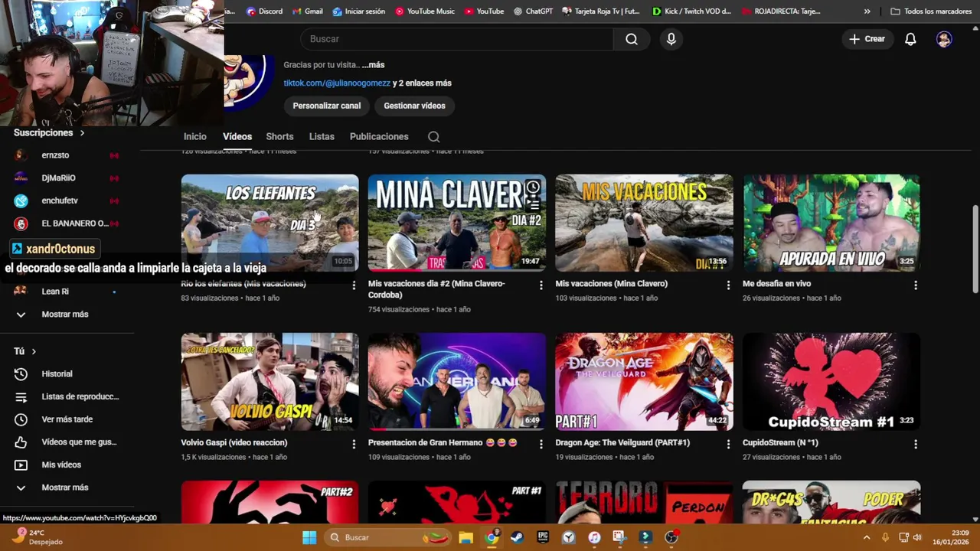Click the YouTube search magnifier button
The height and width of the screenshot is (551, 980).
(x=632, y=39)
